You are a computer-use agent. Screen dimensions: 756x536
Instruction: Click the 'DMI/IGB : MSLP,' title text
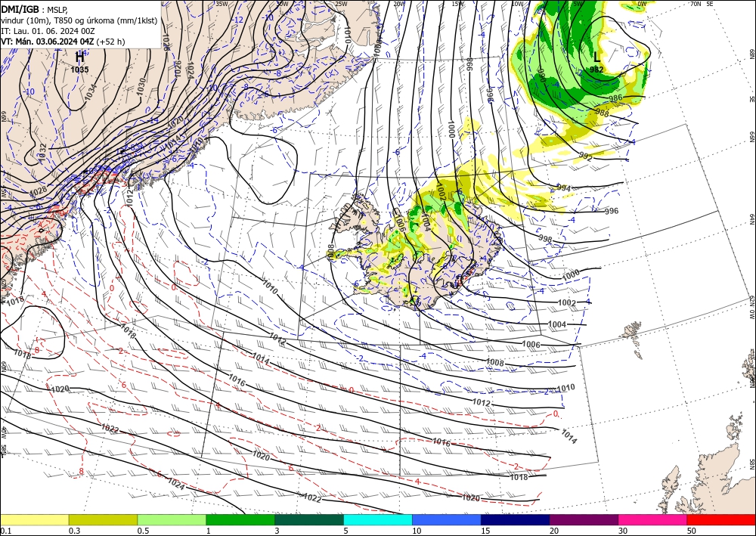34,9
